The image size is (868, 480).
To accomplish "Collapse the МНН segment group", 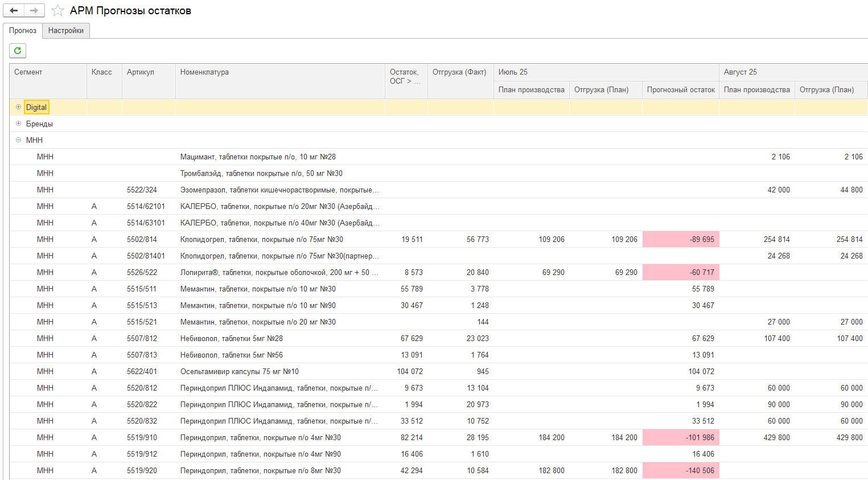I will click(x=18, y=140).
